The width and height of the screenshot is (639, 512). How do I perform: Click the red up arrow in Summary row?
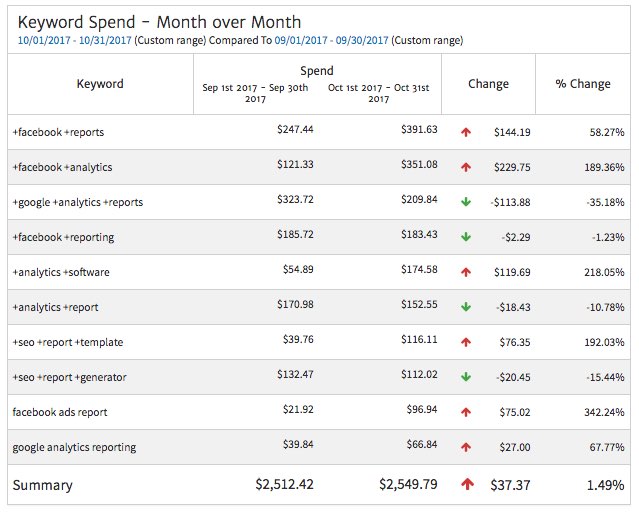click(x=467, y=485)
